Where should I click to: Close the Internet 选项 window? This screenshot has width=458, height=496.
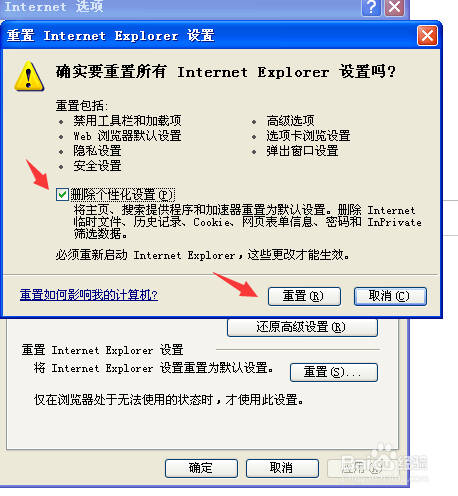click(x=394, y=7)
